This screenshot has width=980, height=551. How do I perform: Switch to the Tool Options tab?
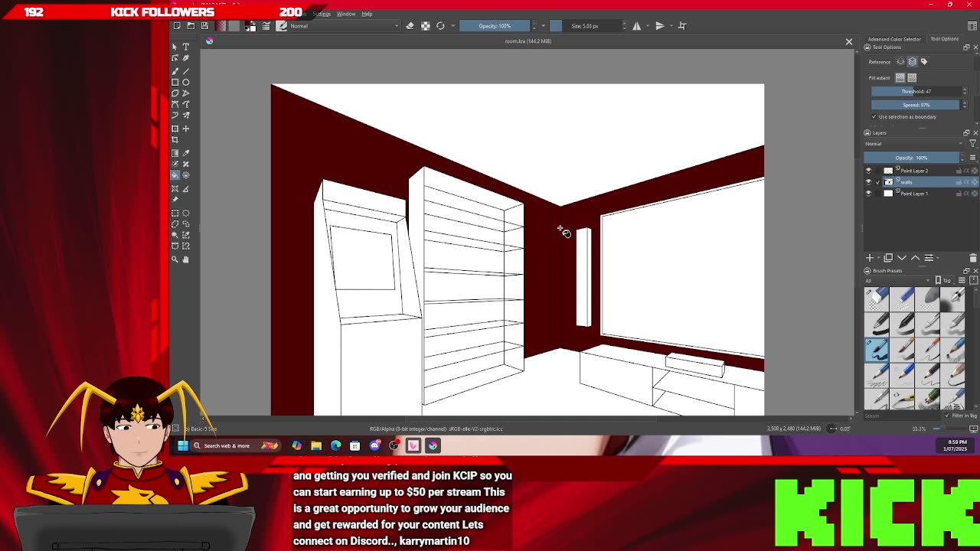[944, 39]
